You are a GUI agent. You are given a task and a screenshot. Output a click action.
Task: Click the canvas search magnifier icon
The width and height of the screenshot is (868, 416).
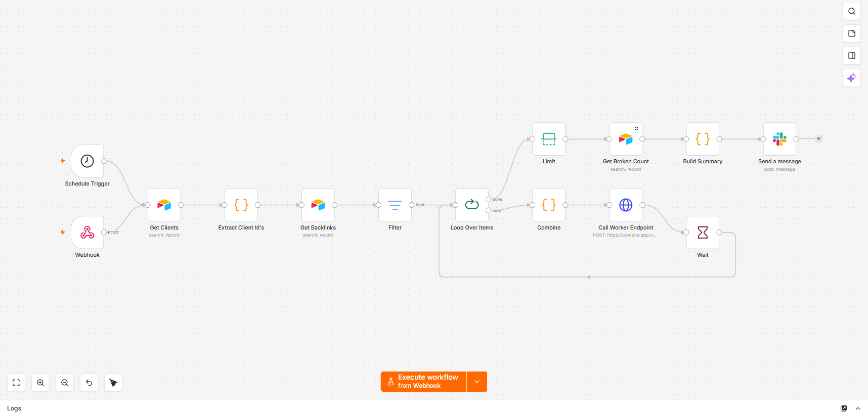(x=852, y=11)
